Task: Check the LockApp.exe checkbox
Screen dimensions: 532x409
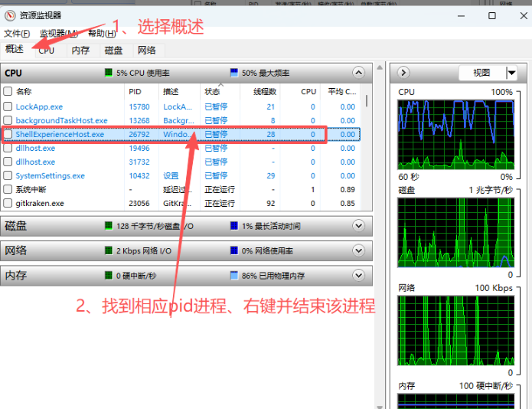Action: click(x=8, y=106)
